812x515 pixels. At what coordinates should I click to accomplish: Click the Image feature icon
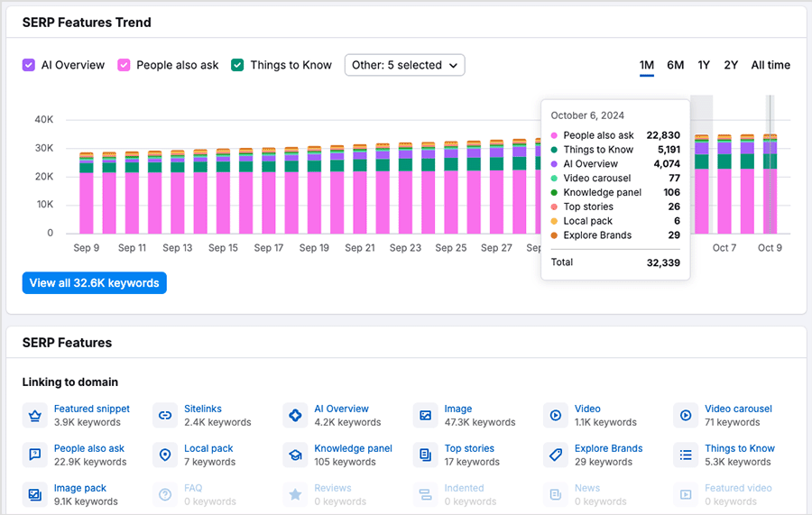pyautogui.click(x=425, y=416)
